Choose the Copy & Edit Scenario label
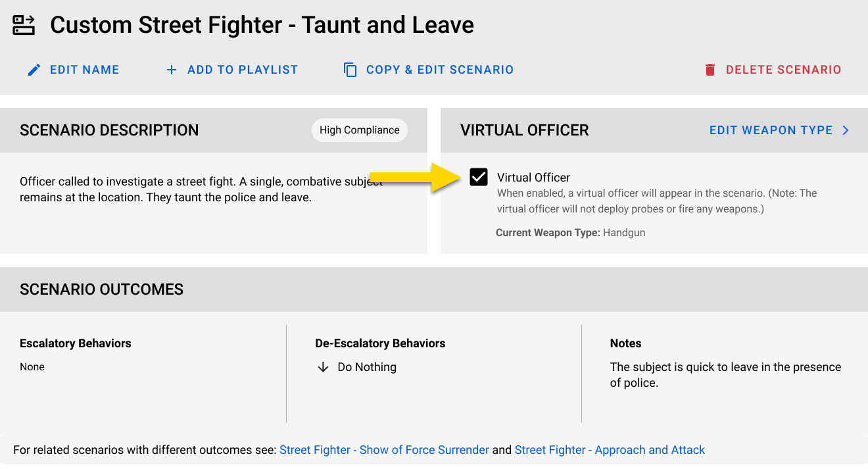The image size is (868, 469). click(x=439, y=70)
